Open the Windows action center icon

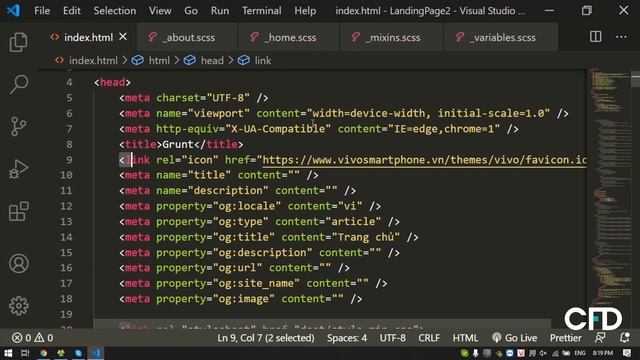pyautogui.click(x=627, y=353)
